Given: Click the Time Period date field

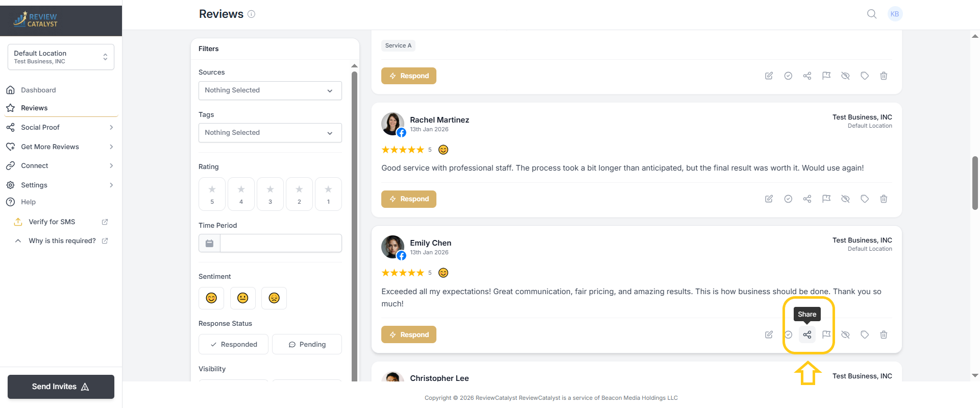Looking at the screenshot, I should (280, 243).
